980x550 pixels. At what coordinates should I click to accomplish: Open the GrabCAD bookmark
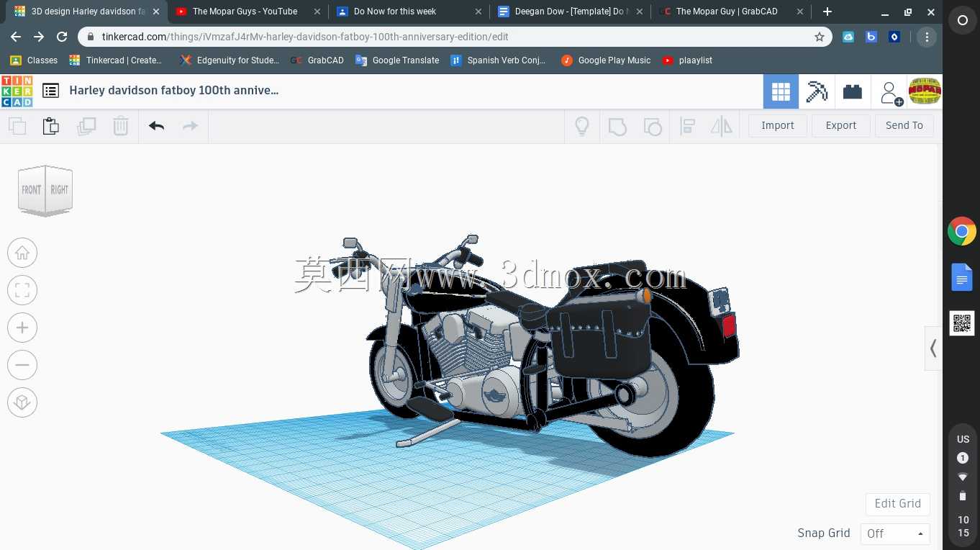point(317,60)
